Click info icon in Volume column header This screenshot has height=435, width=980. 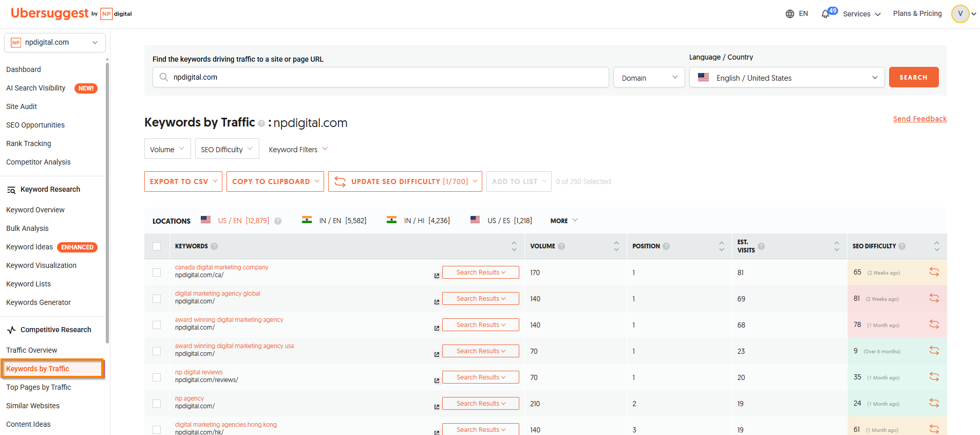click(x=561, y=246)
